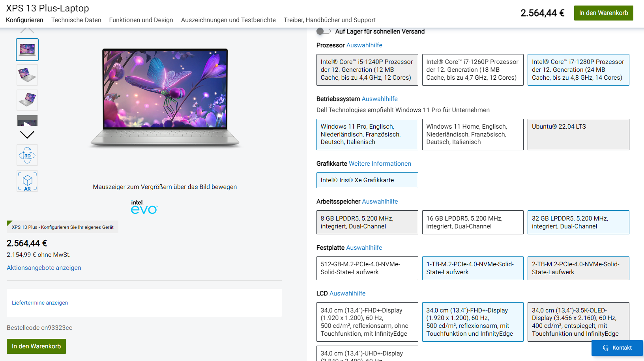Select Windows 11 Pro operating system

pos(367,135)
